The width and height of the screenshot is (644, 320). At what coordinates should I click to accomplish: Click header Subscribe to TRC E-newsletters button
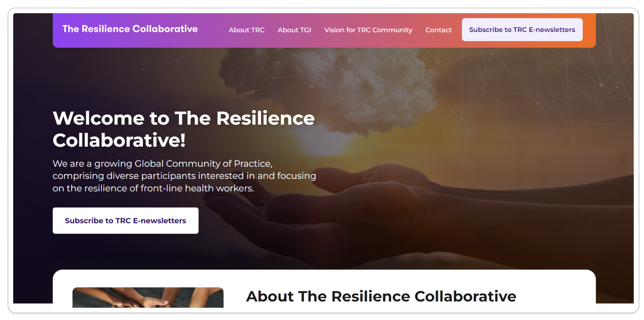pyautogui.click(x=522, y=30)
